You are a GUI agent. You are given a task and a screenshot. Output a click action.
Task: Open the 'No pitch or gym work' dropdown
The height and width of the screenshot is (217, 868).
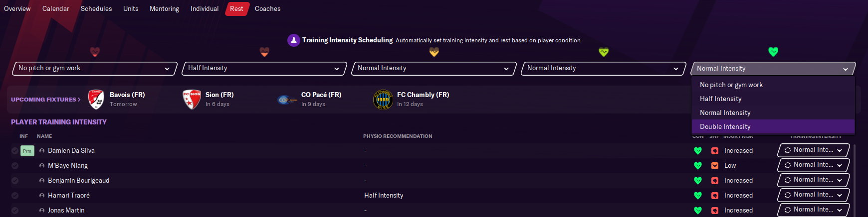tap(94, 69)
